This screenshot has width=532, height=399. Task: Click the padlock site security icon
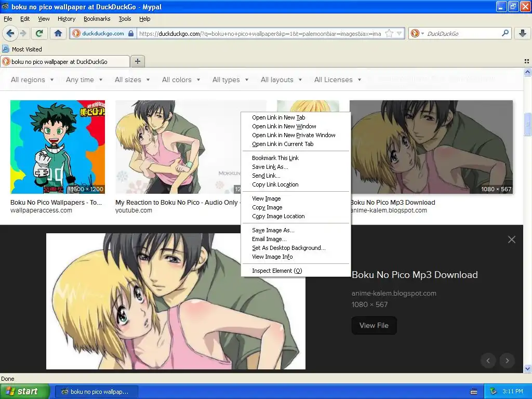(x=131, y=33)
